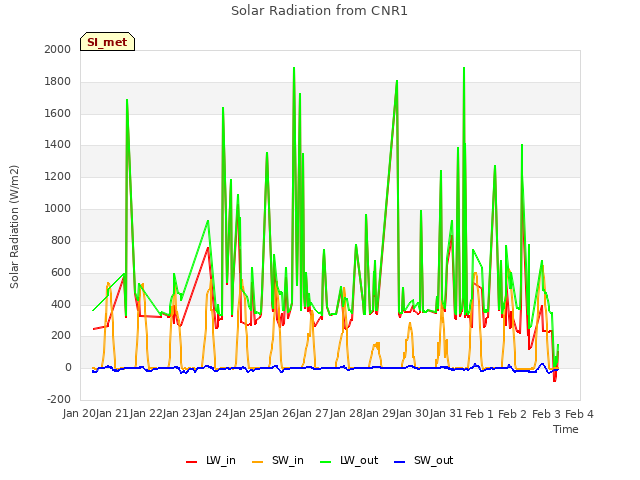
Task: Click the red LW_in legend color marker
Action: point(191,462)
